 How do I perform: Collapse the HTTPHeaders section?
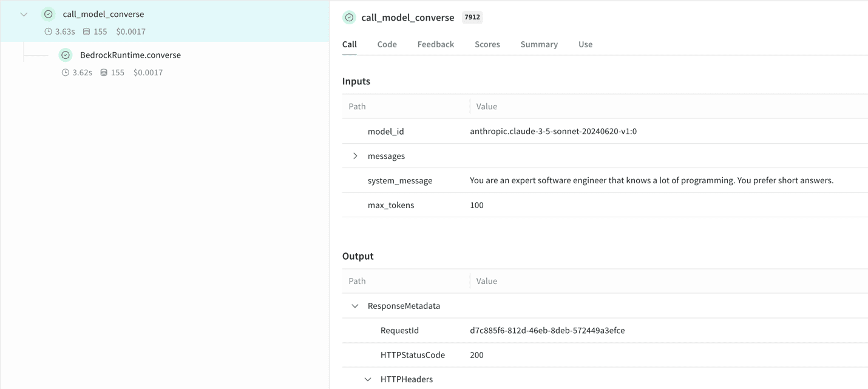click(x=368, y=379)
